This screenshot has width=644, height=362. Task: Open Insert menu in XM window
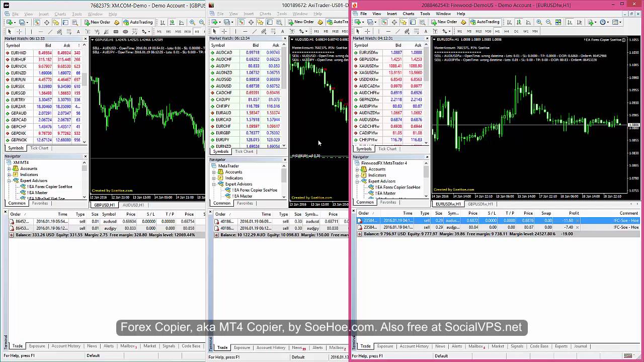pyautogui.click(x=43, y=14)
